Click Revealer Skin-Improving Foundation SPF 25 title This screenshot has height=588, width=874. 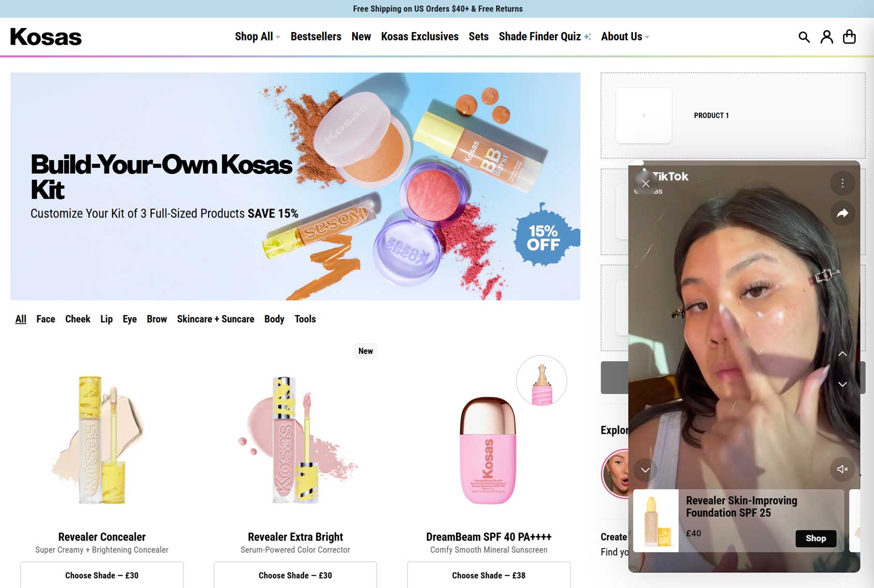point(741,506)
